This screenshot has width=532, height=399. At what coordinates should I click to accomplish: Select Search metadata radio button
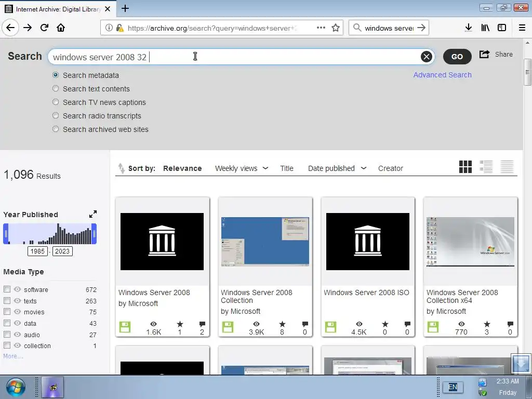(56, 75)
